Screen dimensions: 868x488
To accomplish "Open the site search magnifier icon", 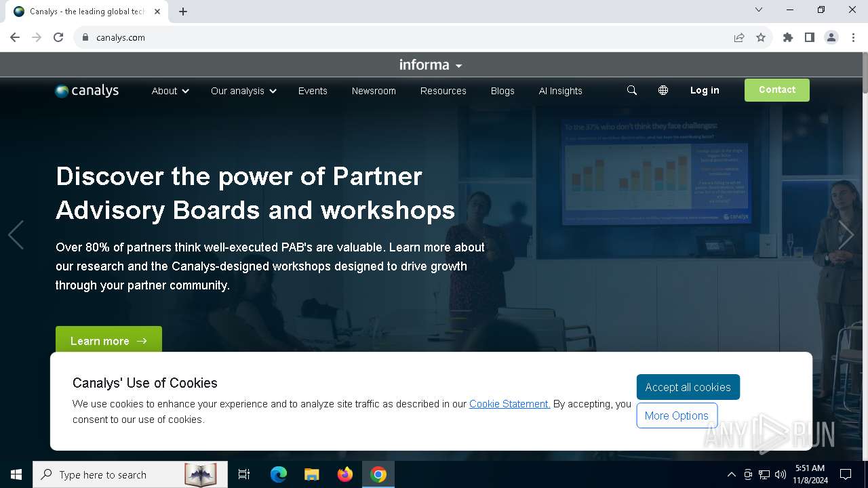I will [632, 90].
